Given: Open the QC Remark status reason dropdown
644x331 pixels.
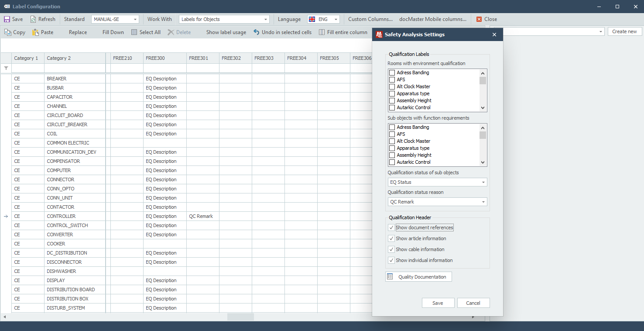Looking at the screenshot, I should click(x=483, y=202).
